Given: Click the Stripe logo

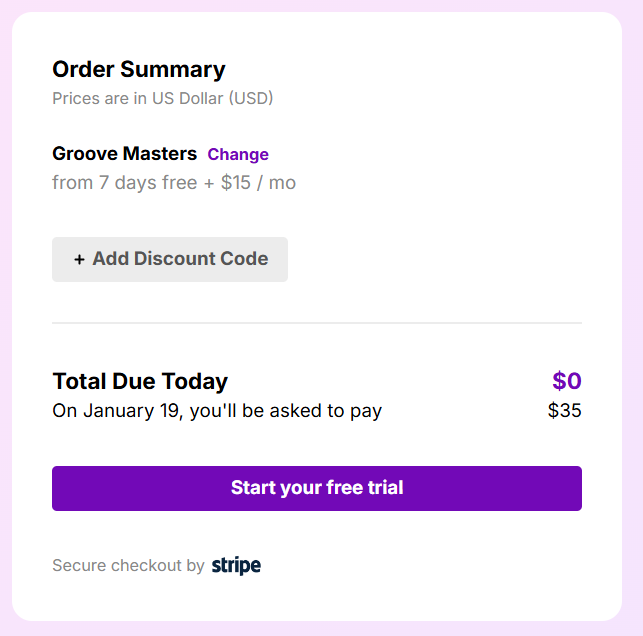Looking at the screenshot, I should [x=236, y=565].
